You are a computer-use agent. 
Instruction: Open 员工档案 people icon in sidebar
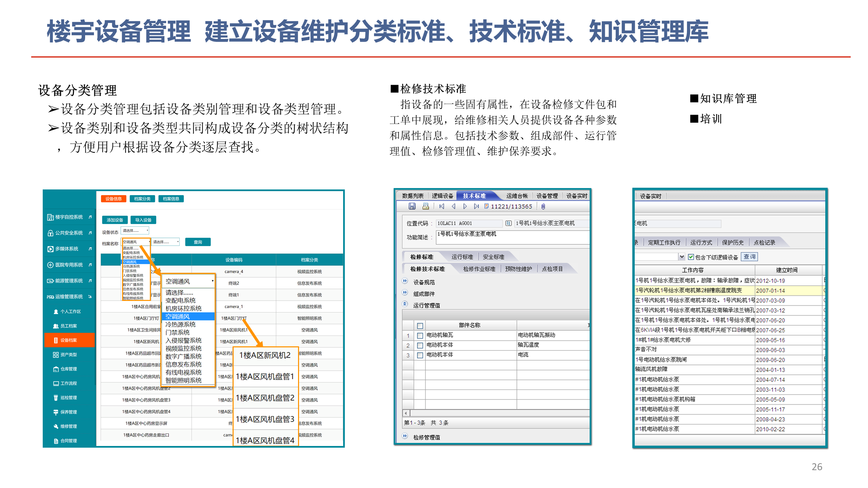coord(56,326)
